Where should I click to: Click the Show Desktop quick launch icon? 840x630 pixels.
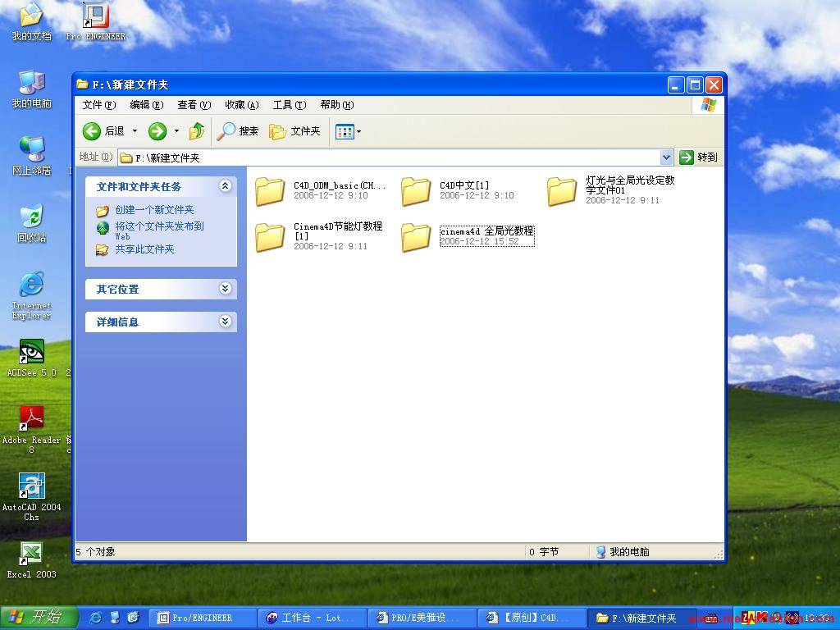coord(115,618)
